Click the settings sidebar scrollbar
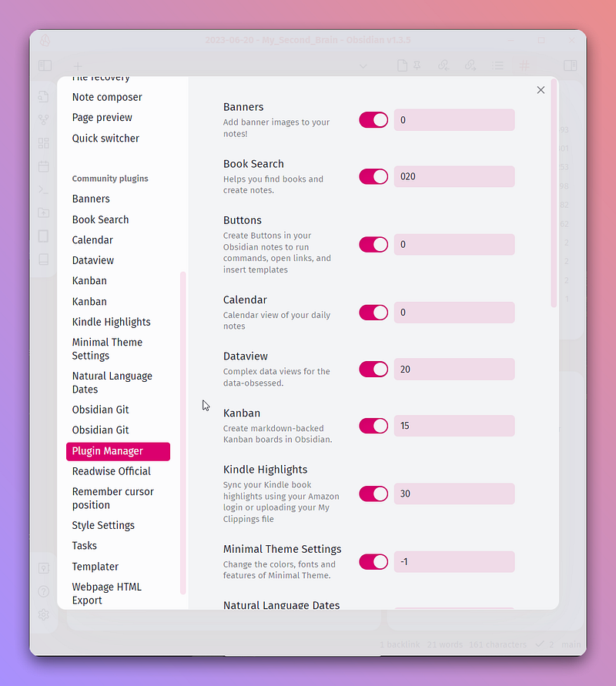Image resolution: width=616 pixels, height=686 pixels. click(183, 433)
